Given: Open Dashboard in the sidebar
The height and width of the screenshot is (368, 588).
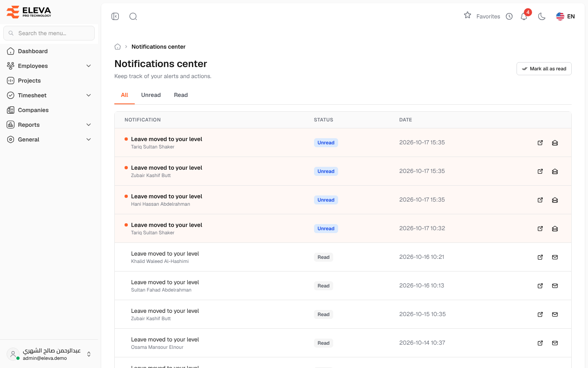Looking at the screenshot, I should tap(49, 51).
